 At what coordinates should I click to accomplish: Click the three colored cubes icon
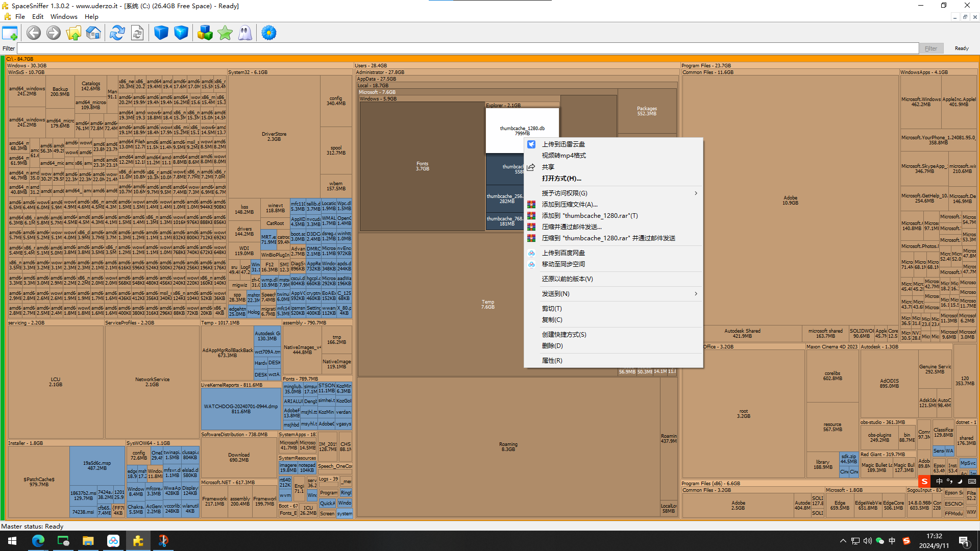(205, 33)
